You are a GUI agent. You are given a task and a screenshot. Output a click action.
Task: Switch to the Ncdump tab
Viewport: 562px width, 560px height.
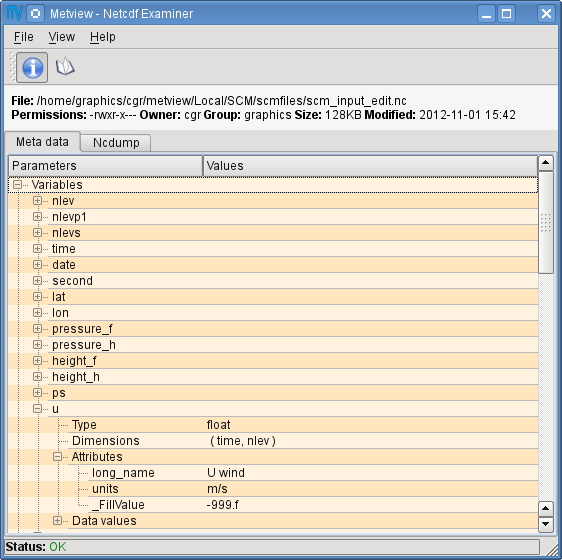116,143
